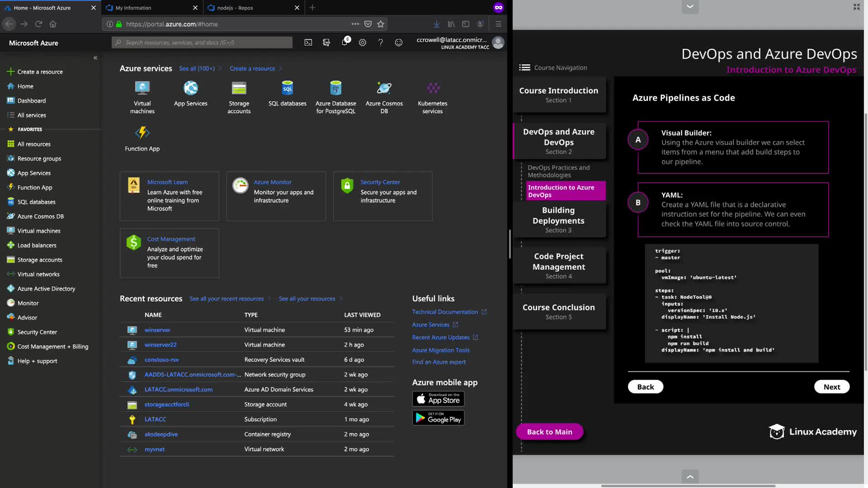Viewport: 868px width, 488px height.
Task: Click the feedback smiley icon
Action: 399,42
